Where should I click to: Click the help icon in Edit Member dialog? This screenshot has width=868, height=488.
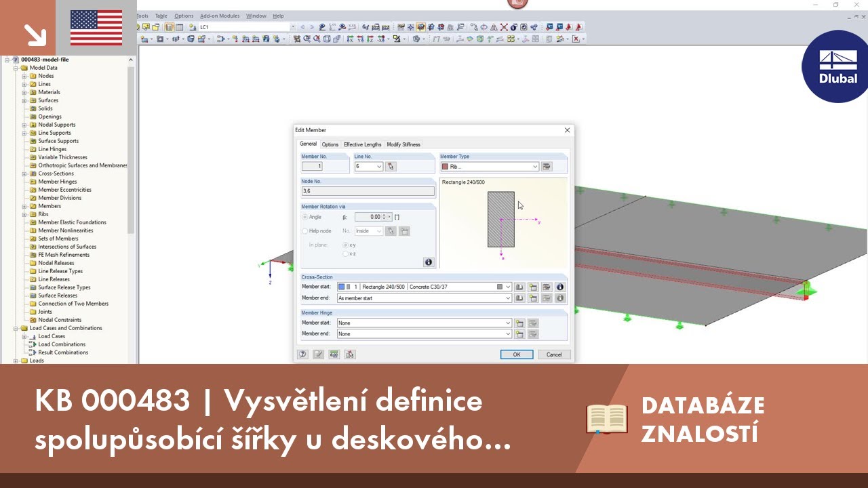[x=303, y=354]
